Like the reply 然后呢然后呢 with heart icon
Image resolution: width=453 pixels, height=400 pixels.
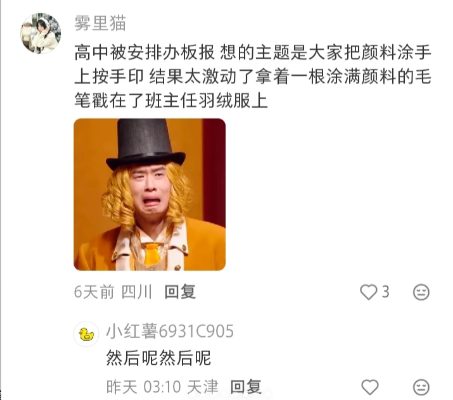click(x=370, y=387)
